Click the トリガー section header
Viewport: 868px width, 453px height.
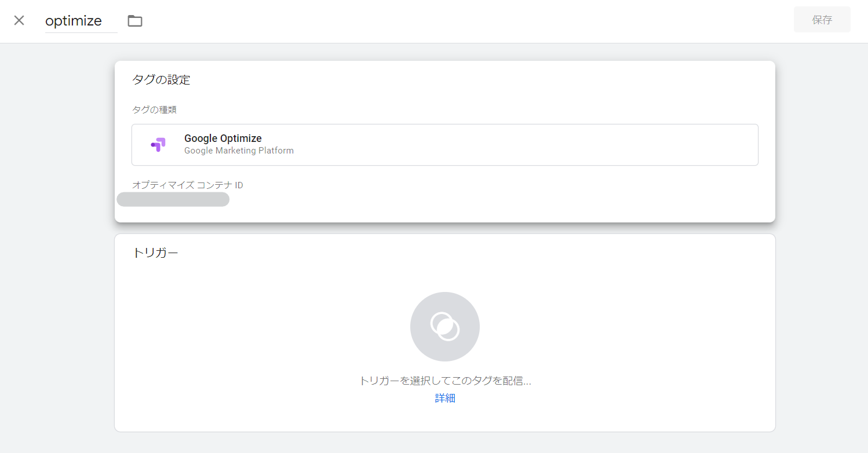click(x=156, y=251)
